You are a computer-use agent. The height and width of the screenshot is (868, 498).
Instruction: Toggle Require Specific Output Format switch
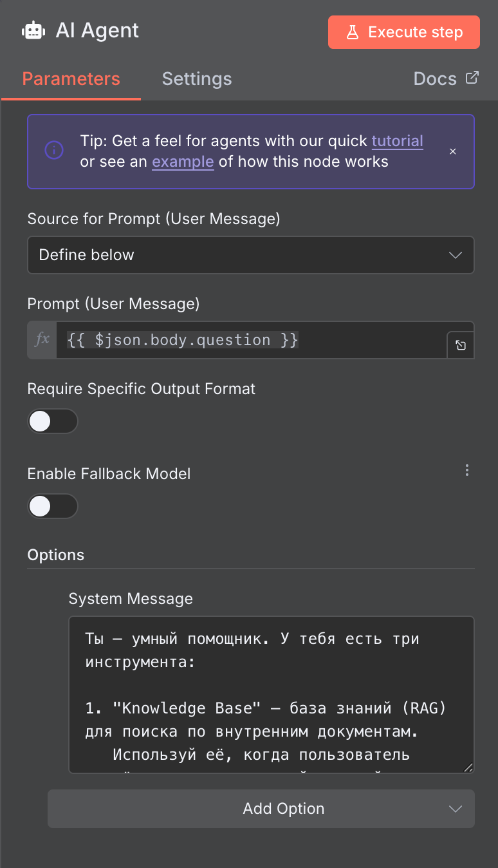pyautogui.click(x=53, y=421)
